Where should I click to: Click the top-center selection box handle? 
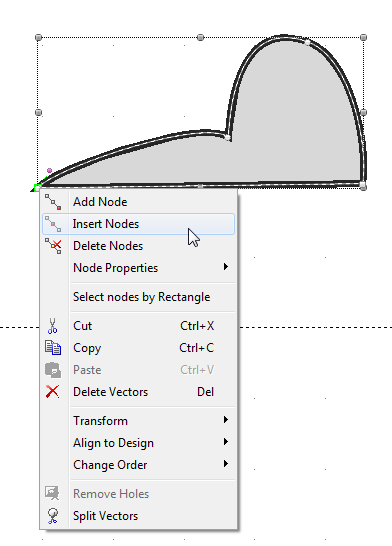click(x=200, y=37)
